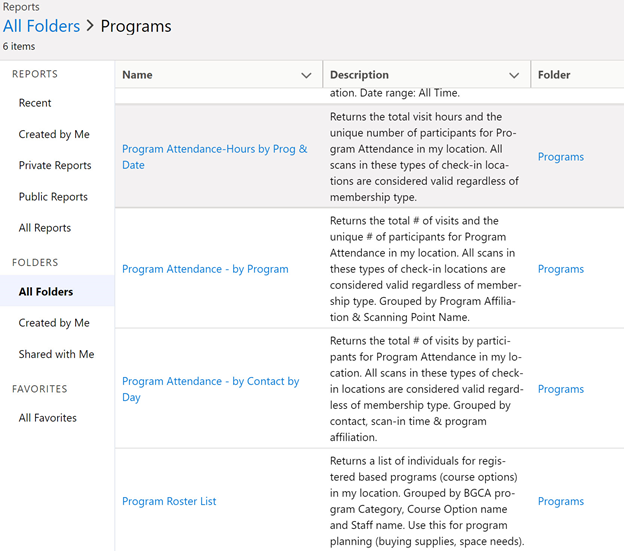Open Private Reports in sidebar
The image size is (624, 551).
[x=55, y=165]
